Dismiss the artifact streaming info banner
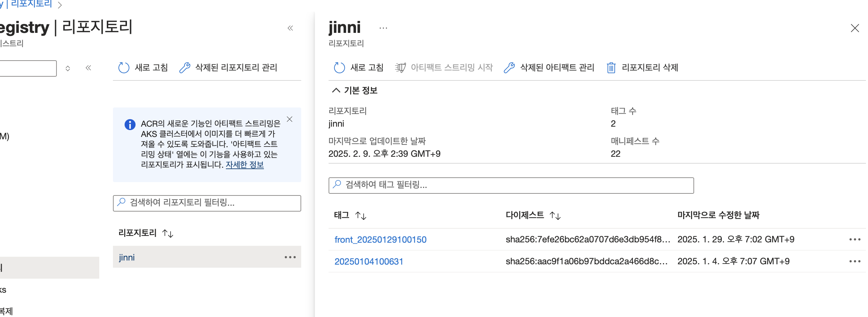Viewport: 868px width, 317px height. click(x=290, y=119)
